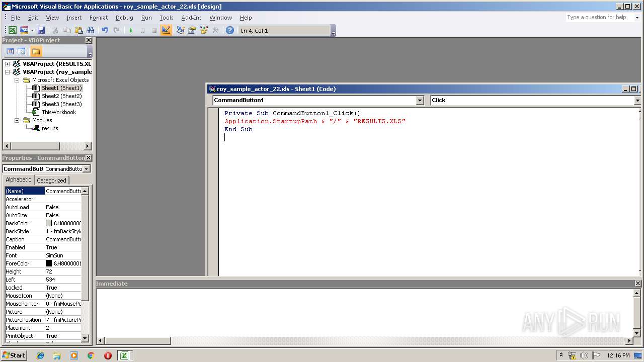This screenshot has height=362, width=644.
Task: Open the CommandButton1 object dropdown in code window
Action: [x=420, y=100]
